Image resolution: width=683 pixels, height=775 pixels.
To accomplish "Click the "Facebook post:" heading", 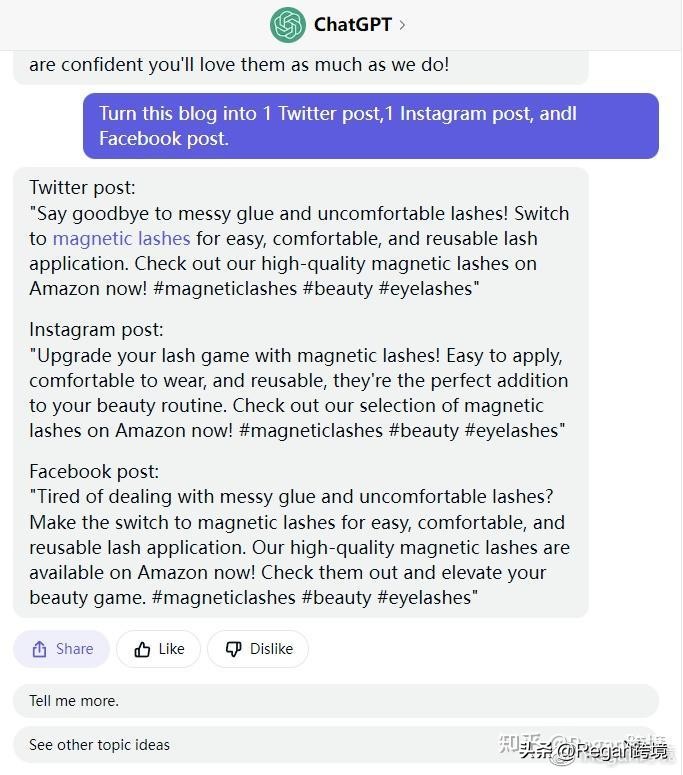I will [x=94, y=472].
